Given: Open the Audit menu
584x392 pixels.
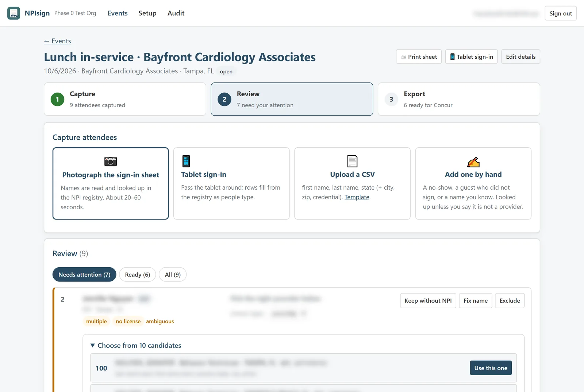Looking at the screenshot, I should point(176,13).
